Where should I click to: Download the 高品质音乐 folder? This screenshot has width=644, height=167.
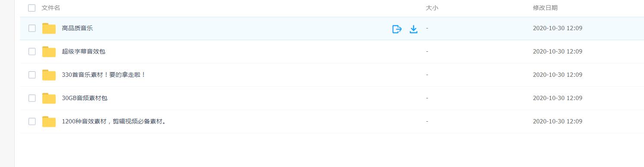pyautogui.click(x=414, y=29)
